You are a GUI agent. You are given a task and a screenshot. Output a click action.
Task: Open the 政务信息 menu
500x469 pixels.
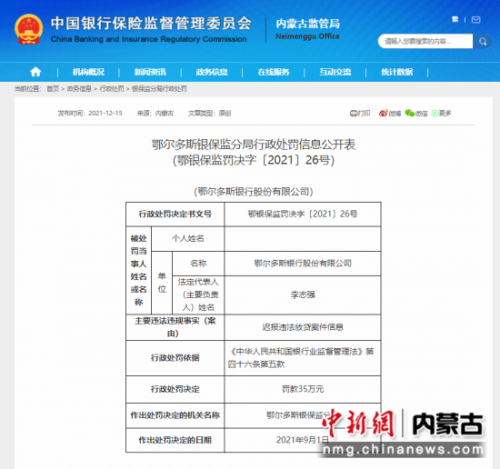coord(212,72)
